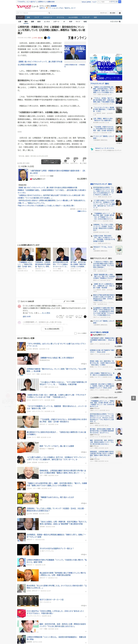Open the 動画アクセスランキング number 1 video thumbnail
138x644 pixels.
[119, 264]
